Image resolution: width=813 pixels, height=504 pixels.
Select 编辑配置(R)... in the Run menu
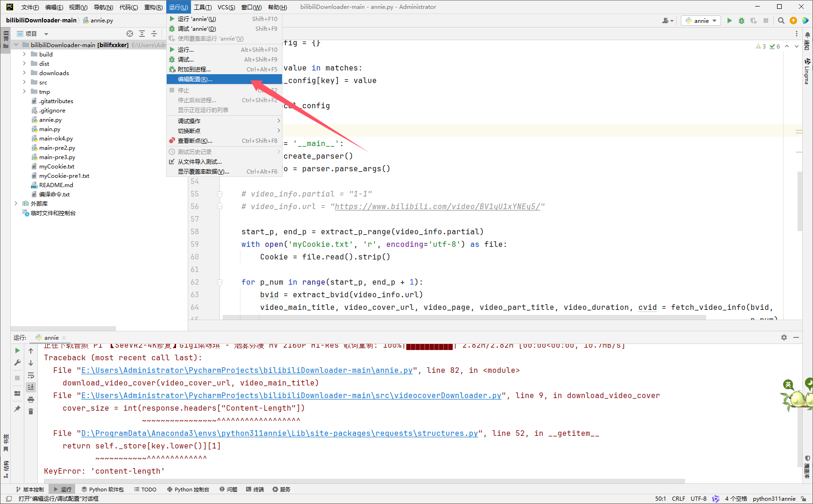195,79
